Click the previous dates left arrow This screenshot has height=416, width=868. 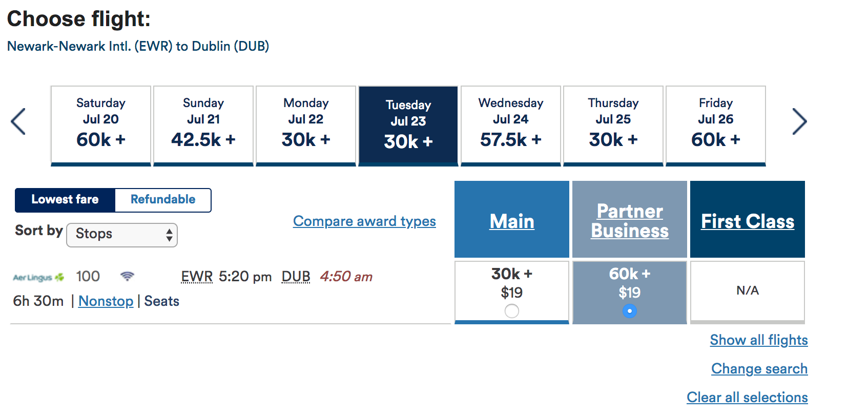click(18, 122)
